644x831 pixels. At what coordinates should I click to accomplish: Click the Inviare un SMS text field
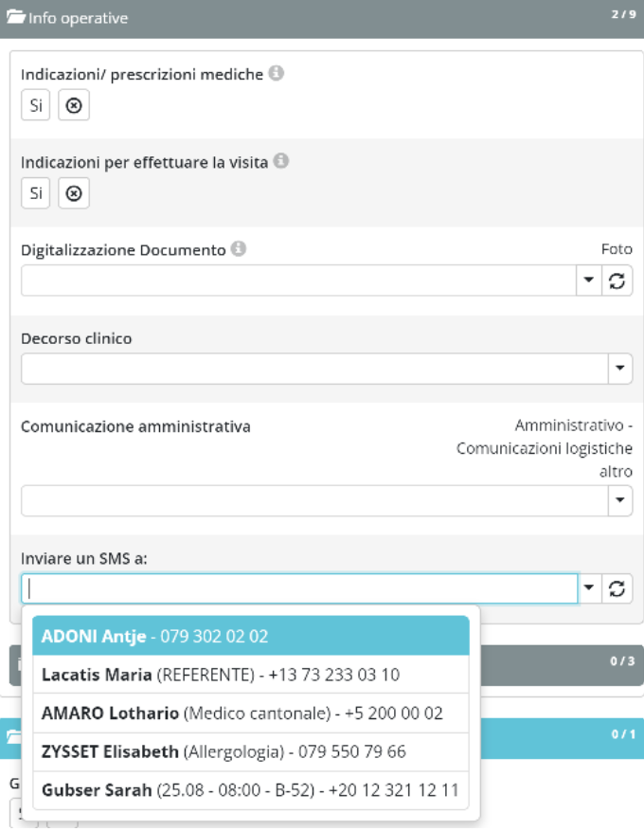click(x=298, y=588)
